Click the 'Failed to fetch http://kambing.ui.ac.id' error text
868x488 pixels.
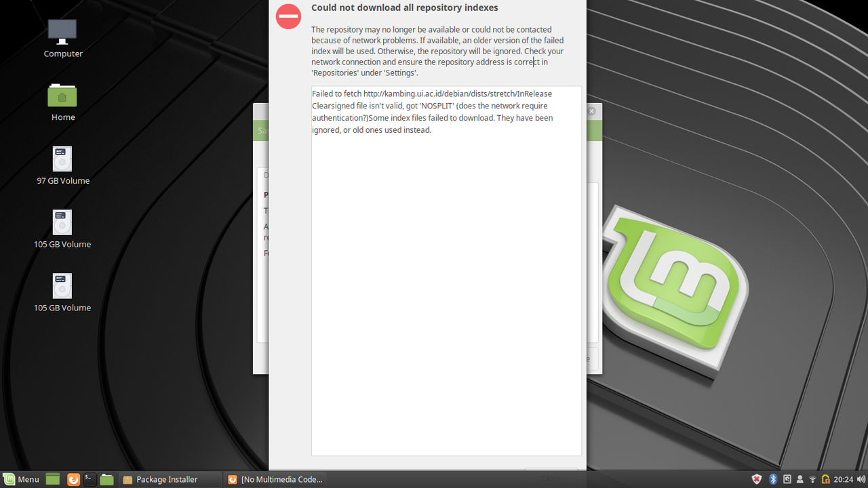(433, 112)
